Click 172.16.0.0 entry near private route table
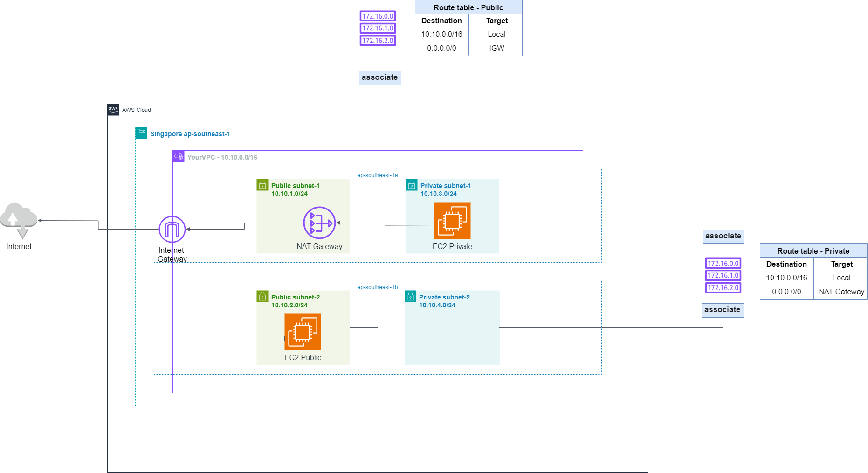Viewport: 868px width, 473px height. 723,264
